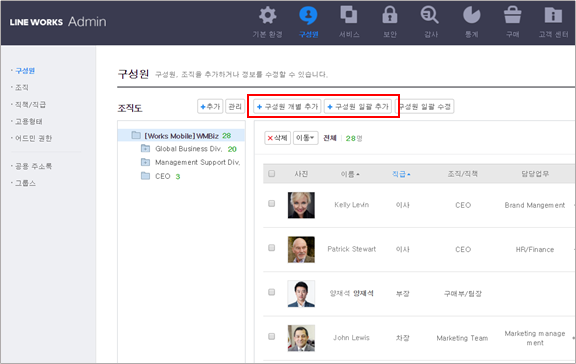Select 공용 주소록 in the left sidebar

(33, 166)
